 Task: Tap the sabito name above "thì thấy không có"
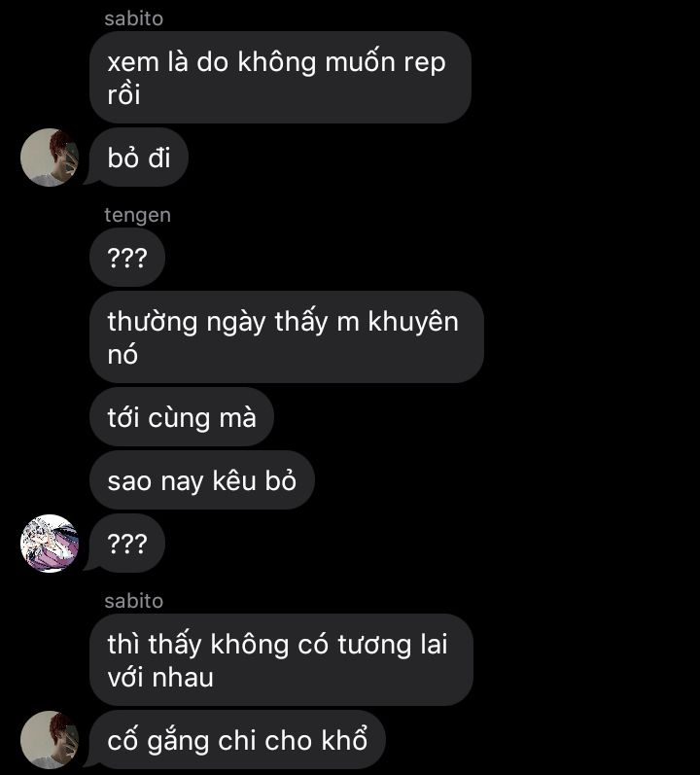[133, 601]
